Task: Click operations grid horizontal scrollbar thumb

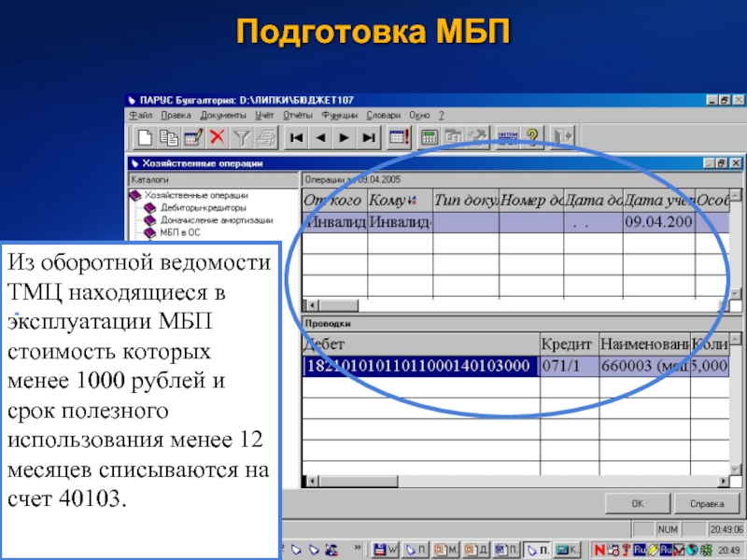Action: (339, 305)
